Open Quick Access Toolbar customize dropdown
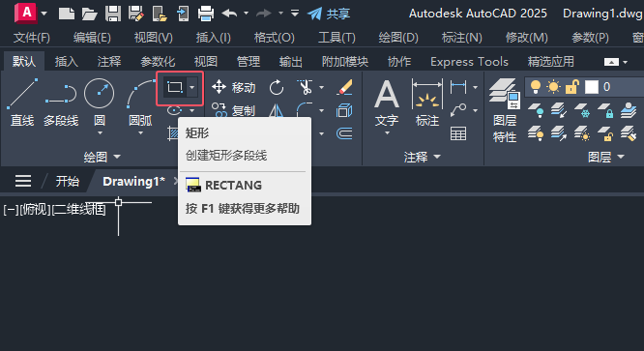Screen dimensions: 644x351 point(295,14)
